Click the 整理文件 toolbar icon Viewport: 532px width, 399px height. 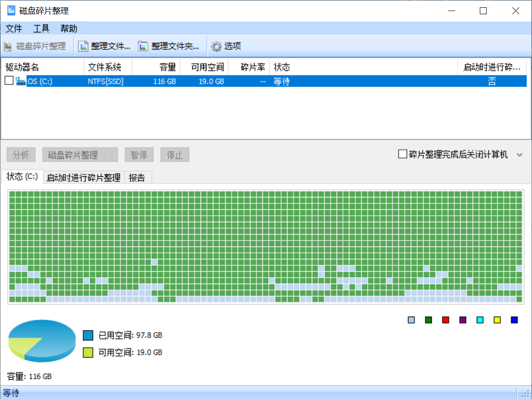click(x=83, y=46)
